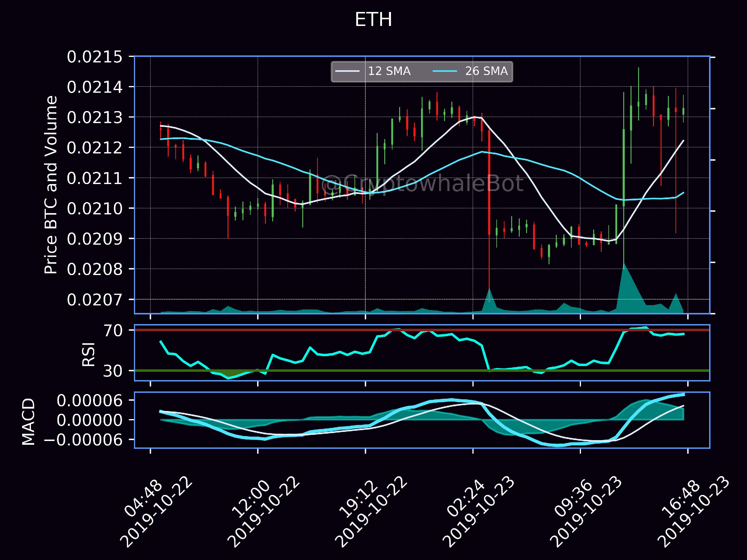Click the 0.0212 price axis label
The image size is (747, 560).
pos(95,148)
